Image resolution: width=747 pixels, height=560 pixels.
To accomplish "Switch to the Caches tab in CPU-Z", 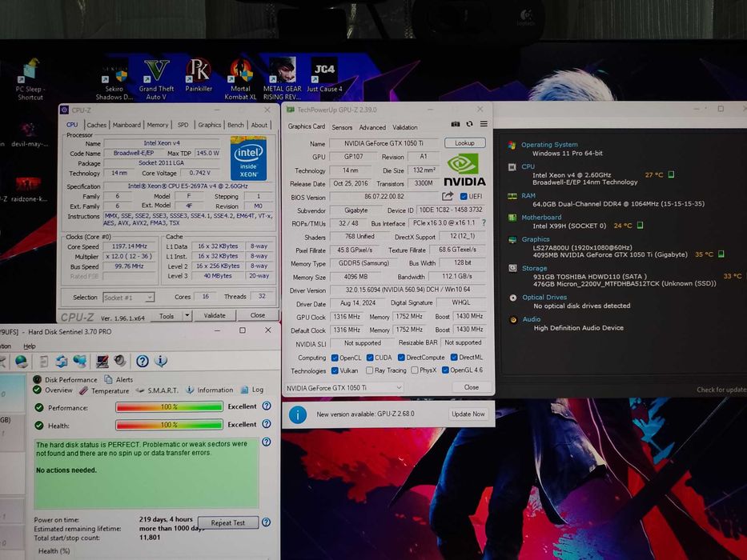I will tap(96, 125).
